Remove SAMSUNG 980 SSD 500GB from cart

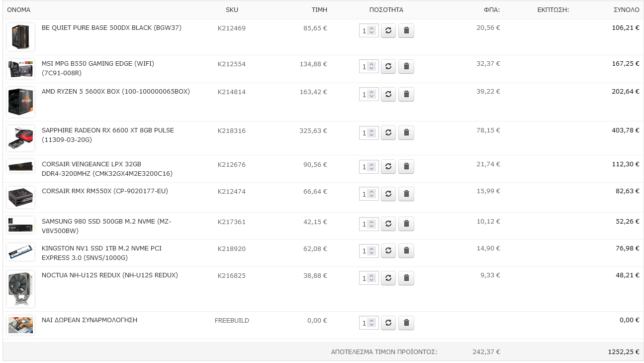point(406,224)
